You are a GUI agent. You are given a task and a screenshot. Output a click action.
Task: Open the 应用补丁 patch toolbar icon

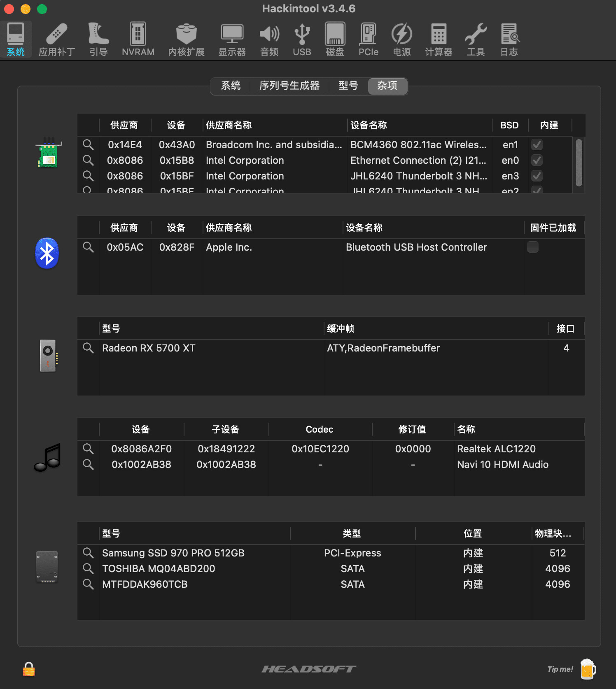click(57, 40)
